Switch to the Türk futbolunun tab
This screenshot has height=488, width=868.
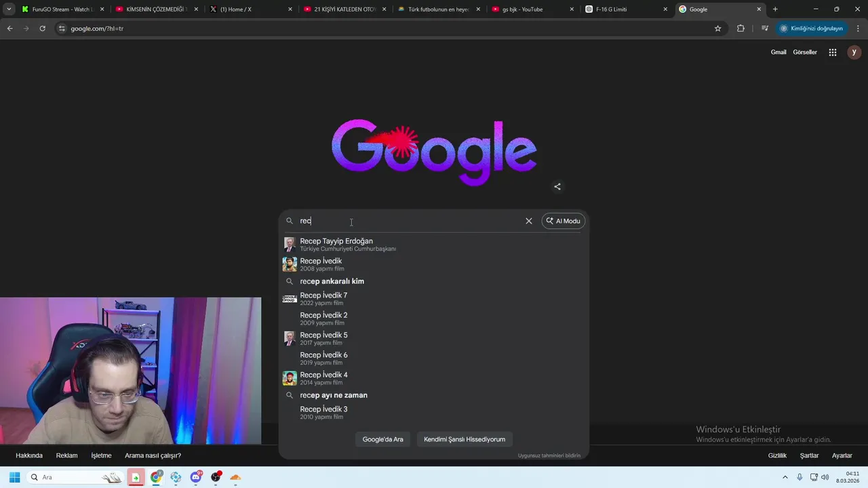(x=438, y=9)
